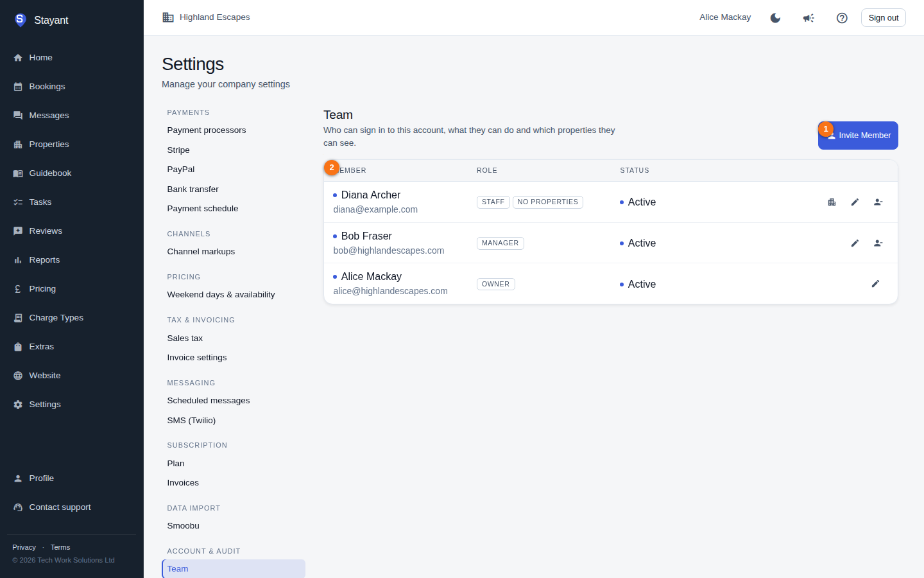The height and width of the screenshot is (578, 924).
Task: Click the Charge Types receipt icon
Action: pyautogui.click(x=18, y=318)
